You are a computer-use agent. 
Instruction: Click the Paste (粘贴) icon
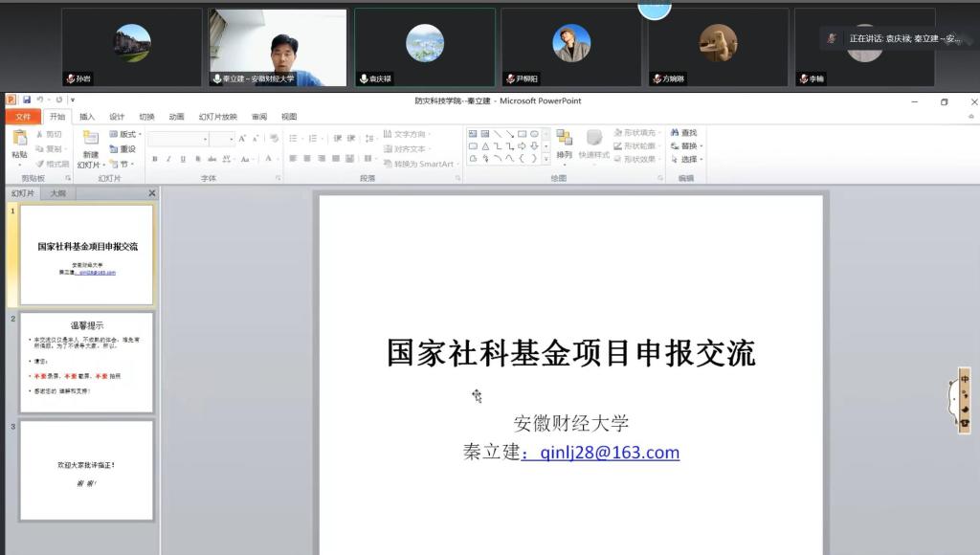tap(19, 139)
